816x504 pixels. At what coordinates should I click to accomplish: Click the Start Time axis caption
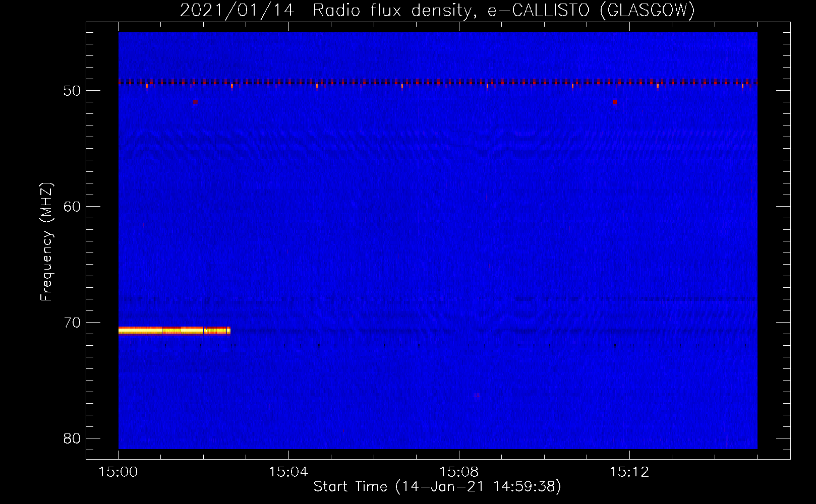pyautogui.click(x=437, y=487)
